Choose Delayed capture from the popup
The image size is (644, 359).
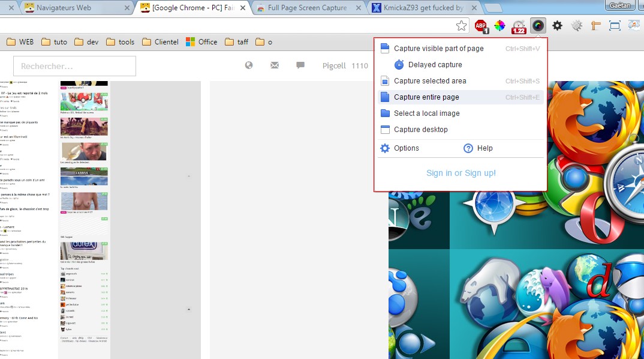(x=435, y=65)
